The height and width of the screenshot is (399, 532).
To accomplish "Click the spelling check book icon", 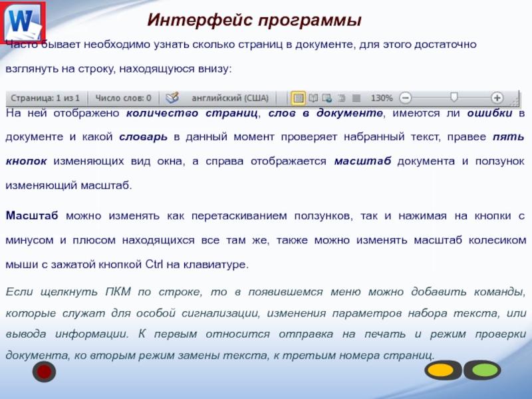I will (x=172, y=98).
